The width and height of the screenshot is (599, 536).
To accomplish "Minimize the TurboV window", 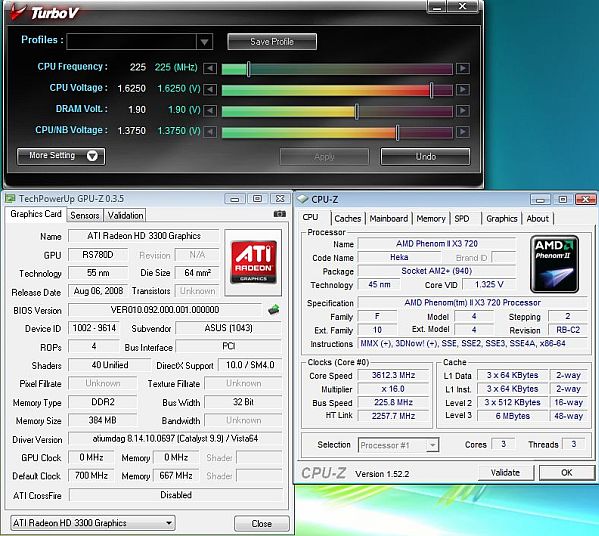I will tap(437, 6).
